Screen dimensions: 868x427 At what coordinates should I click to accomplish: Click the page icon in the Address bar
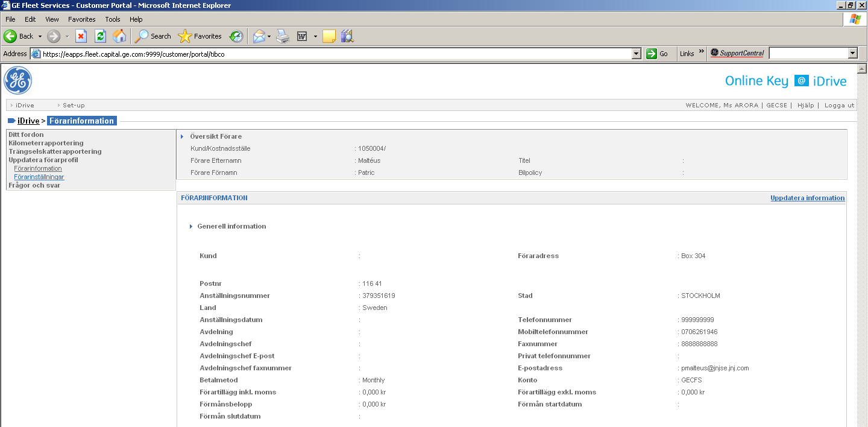coord(36,54)
